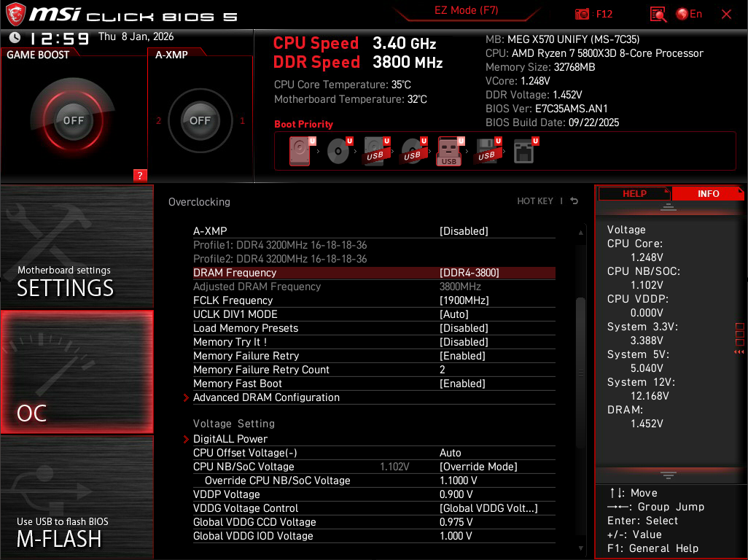Toggle Memory Failure Retry [Enabled]
Viewport: 748px width, 560px height.
(x=374, y=356)
